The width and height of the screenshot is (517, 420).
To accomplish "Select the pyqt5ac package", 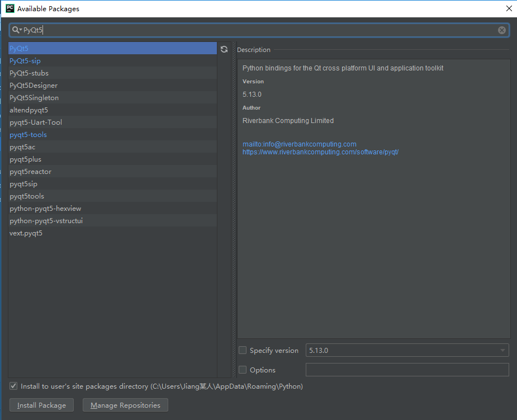I will [x=112, y=147].
